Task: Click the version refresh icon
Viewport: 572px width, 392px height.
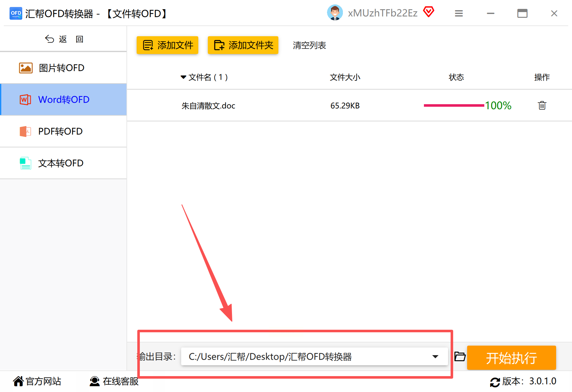Action: pyautogui.click(x=495, y=382)
